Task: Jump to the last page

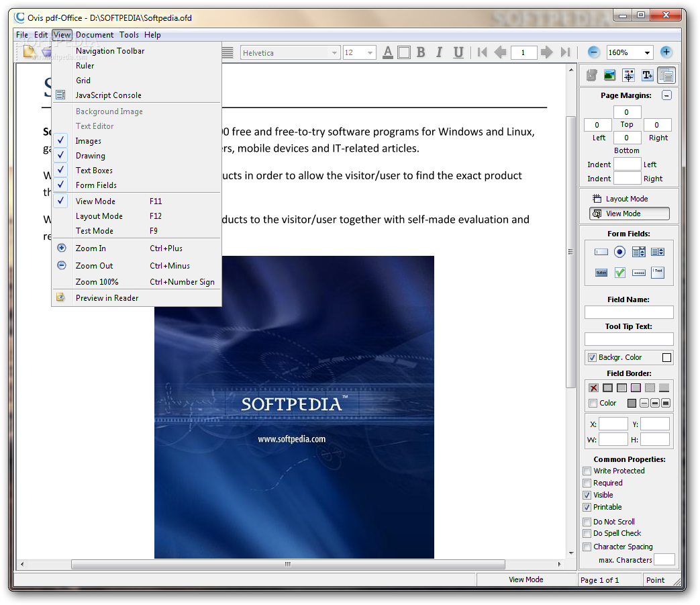Action: pyautogui.click(x=565, y=52)
